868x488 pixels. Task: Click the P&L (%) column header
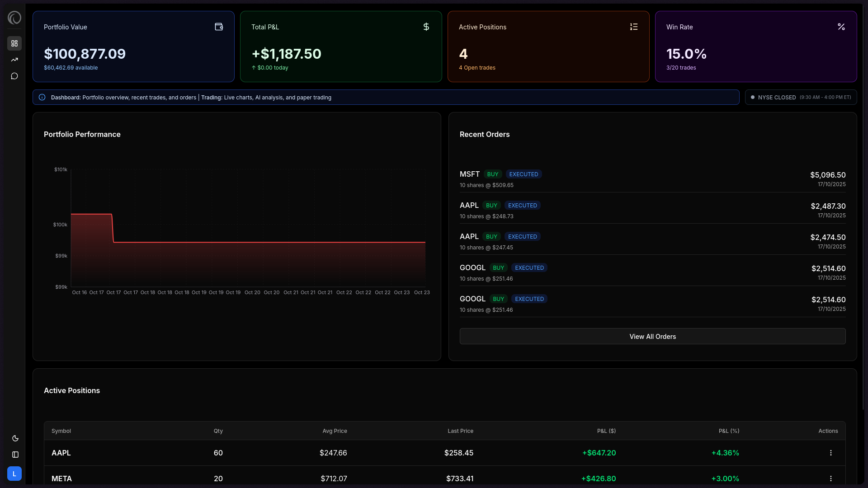729,431
